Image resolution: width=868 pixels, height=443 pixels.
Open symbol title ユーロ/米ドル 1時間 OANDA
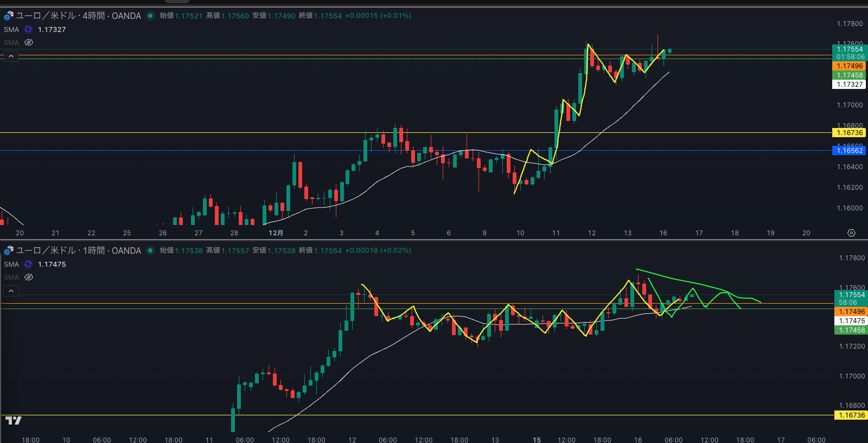[79, 251]
